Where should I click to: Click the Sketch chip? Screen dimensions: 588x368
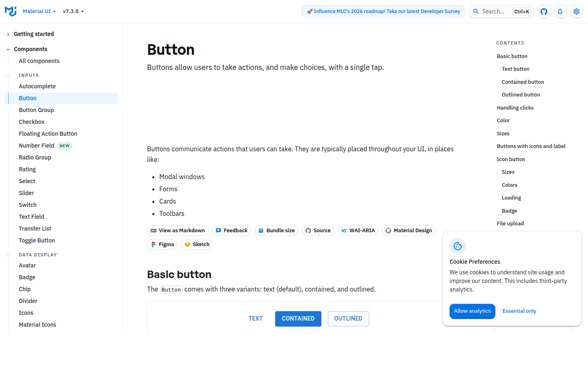(x=197, y=245)
